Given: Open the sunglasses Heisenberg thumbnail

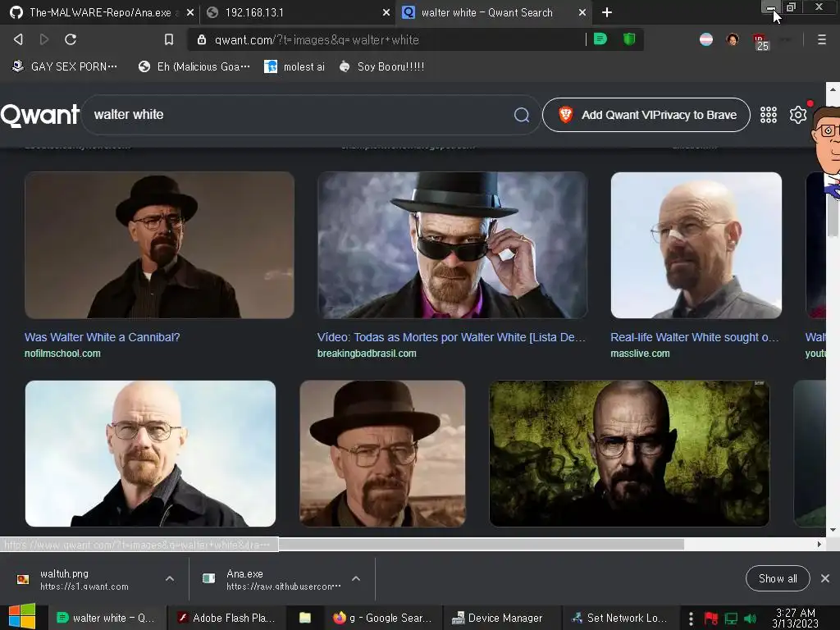Looking at the screenshot, I should click(452, 244).
